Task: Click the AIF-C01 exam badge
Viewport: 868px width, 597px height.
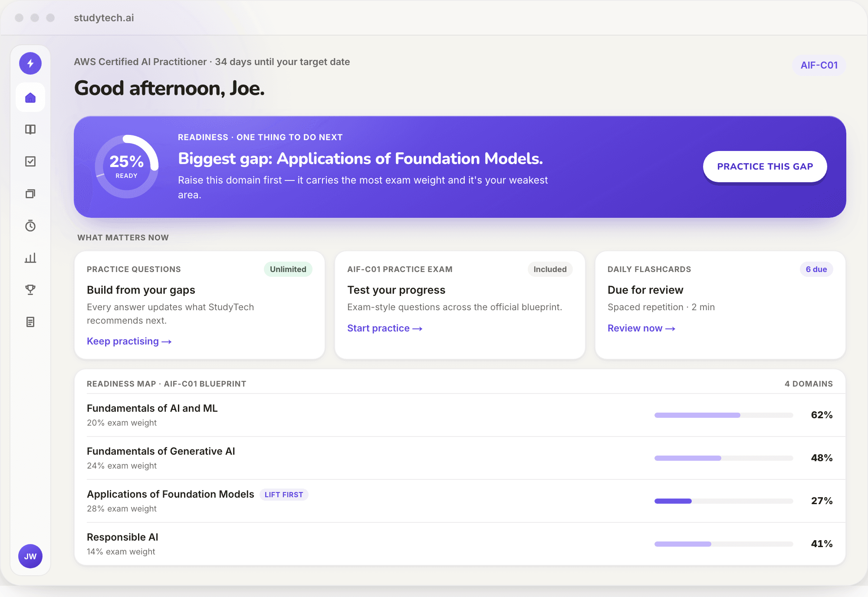Action: click(819, 65)
